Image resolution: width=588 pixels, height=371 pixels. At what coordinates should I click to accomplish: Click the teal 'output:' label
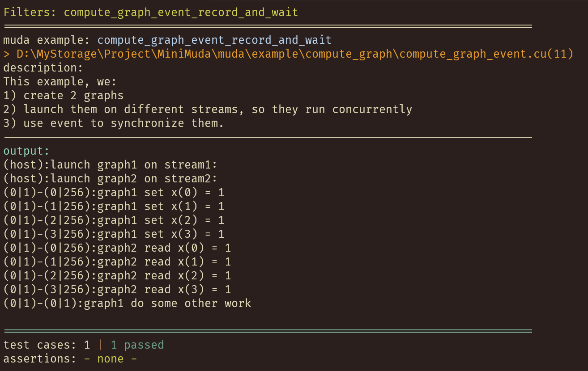(x=26, y=151)
